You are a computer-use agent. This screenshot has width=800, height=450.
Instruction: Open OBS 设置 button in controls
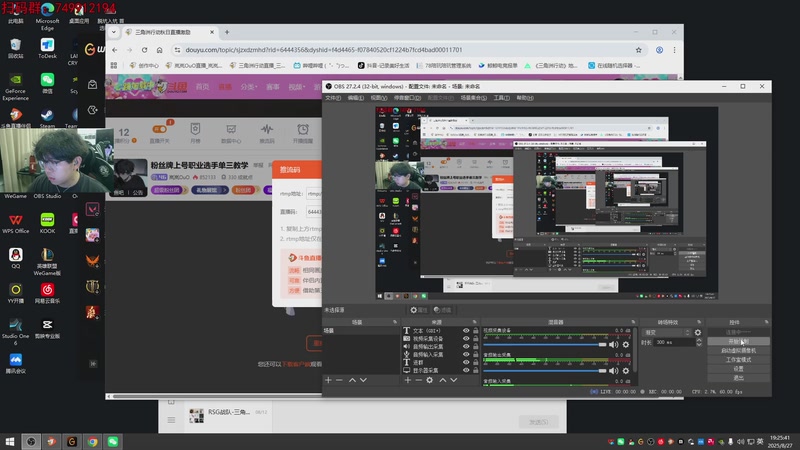point(738,368)
